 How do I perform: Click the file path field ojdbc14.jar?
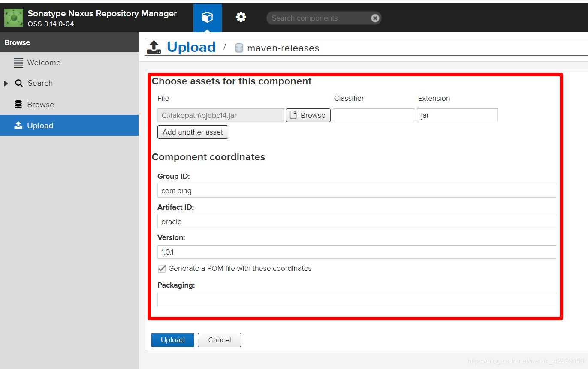click(x=221, y=115)
